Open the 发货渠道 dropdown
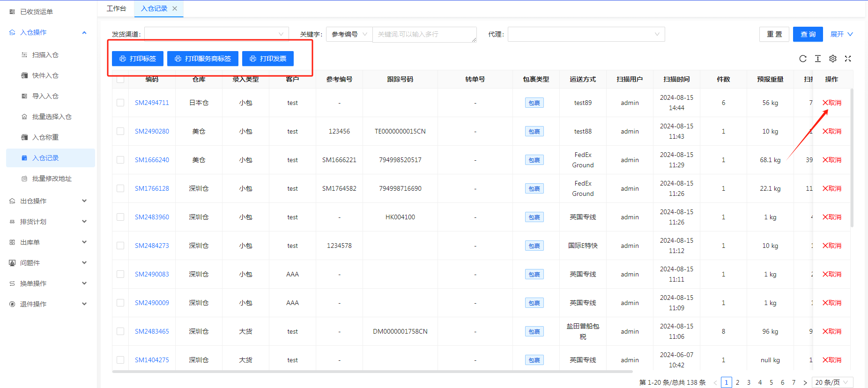 click(x=216, y=34)
